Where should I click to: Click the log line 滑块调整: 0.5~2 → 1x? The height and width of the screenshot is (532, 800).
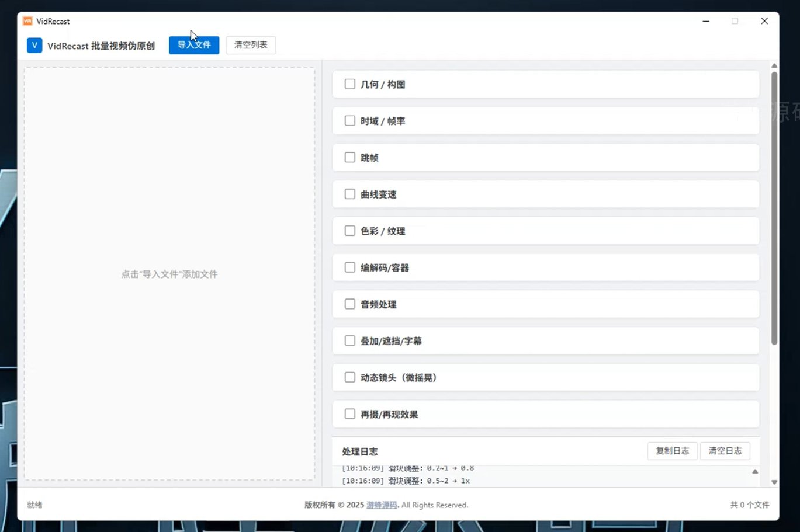coord(406,481)
